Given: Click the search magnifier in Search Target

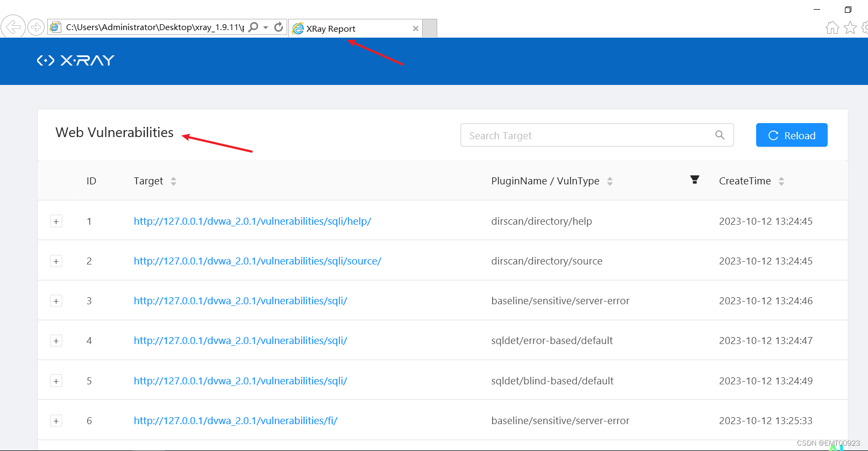Looking at the screenshot, I should 720,135.
